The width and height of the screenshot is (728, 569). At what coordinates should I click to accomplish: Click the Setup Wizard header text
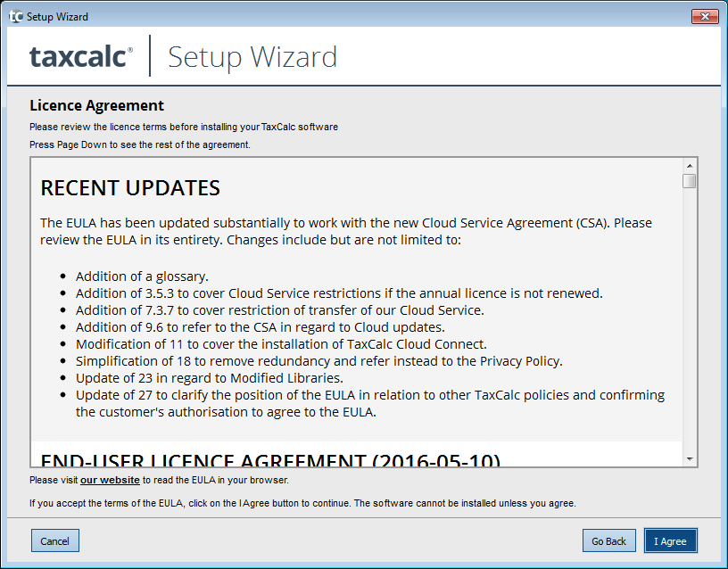(252, 56)
